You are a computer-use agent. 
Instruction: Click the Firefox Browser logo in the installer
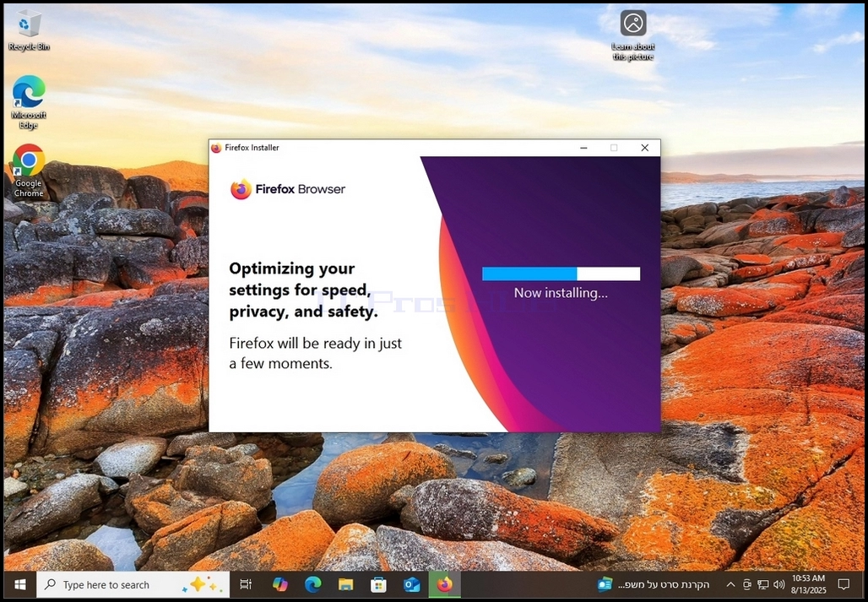tap(288, 189)
